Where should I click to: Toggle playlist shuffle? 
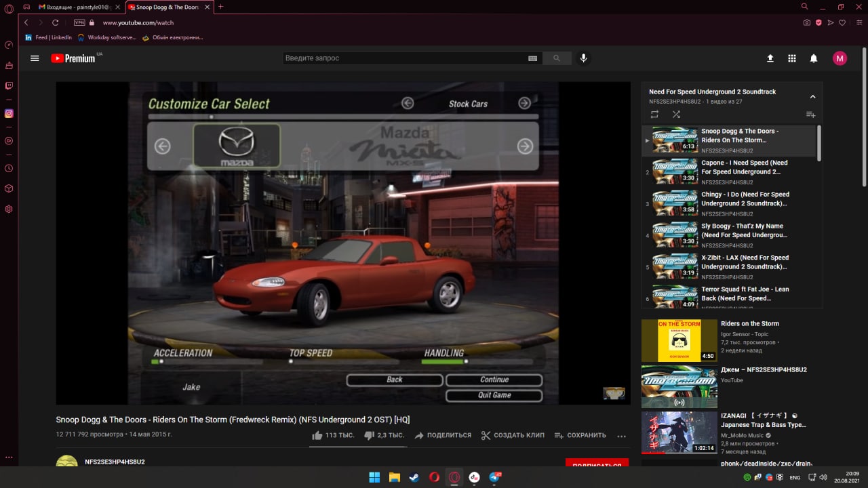pyautogui.click(x=676, y=115)
